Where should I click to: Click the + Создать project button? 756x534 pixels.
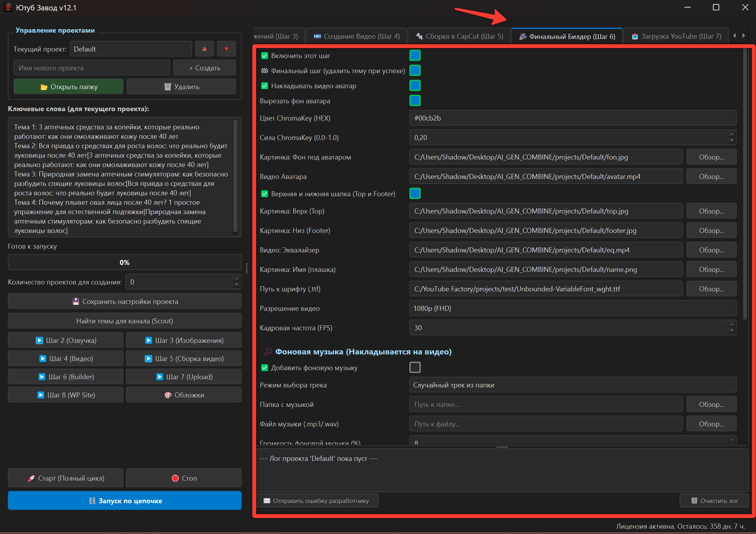(x=205, y=68)
